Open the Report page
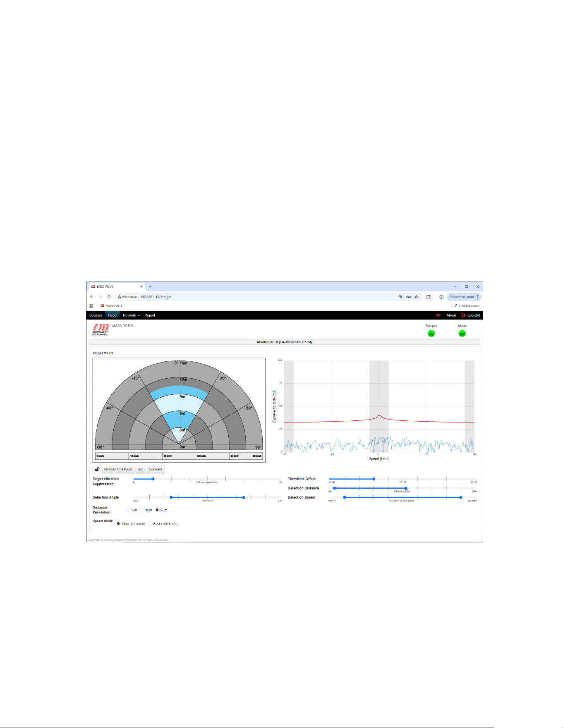The image size is (563, 728). pos(150,315)
